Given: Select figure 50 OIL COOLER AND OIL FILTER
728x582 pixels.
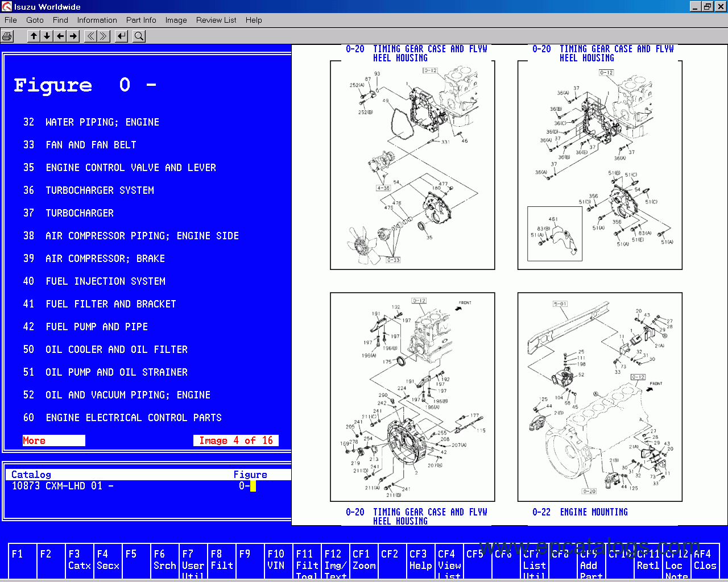Looking at the screenshot, I should pos(105,350).
